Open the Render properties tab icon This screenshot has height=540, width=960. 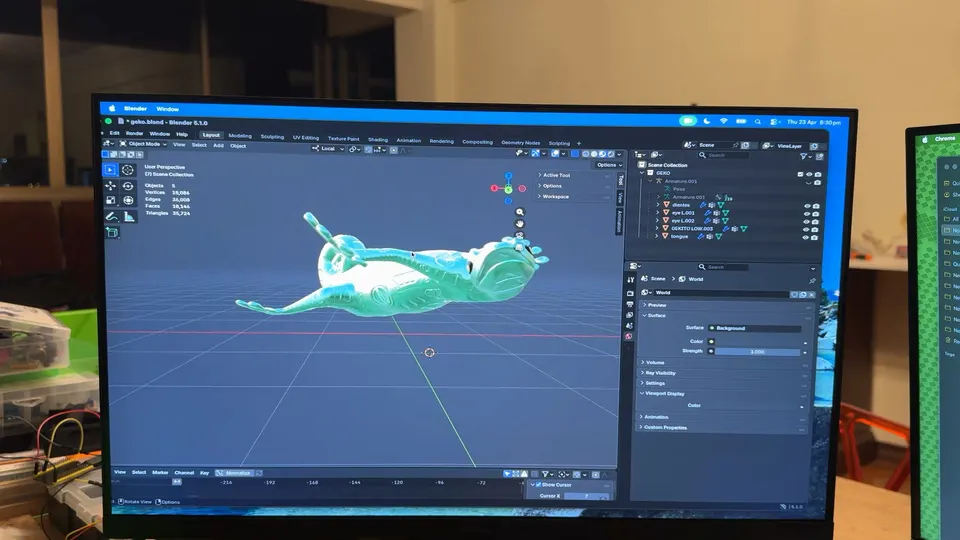click(630, 293)
